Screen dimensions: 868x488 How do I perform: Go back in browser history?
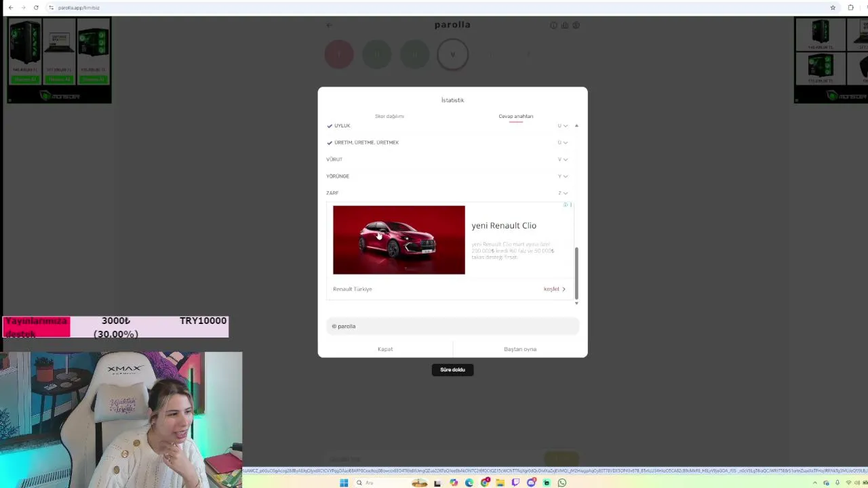click(10, 7)
